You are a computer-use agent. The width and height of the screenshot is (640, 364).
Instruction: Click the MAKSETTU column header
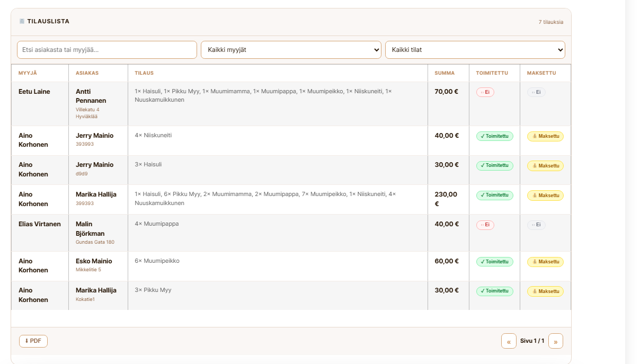tap(541, 73)
